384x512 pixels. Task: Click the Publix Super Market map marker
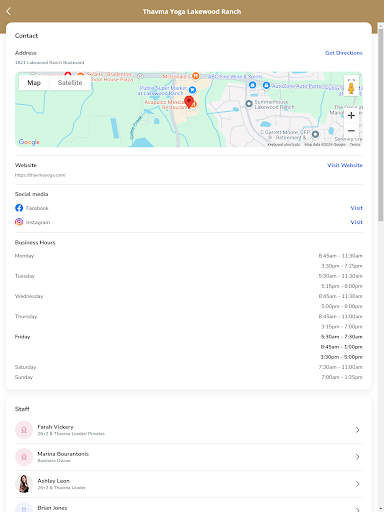[x=192, y=90]
